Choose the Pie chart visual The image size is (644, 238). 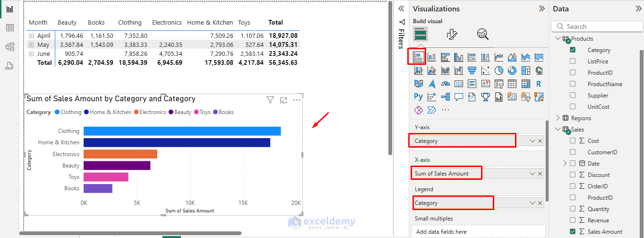[499, 71]
